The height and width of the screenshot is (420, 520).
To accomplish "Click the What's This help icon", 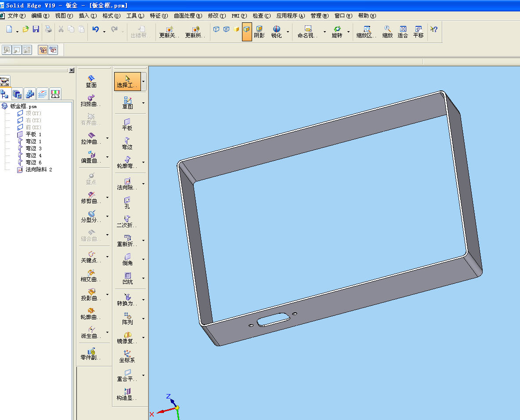I will (x=434, y=29).
